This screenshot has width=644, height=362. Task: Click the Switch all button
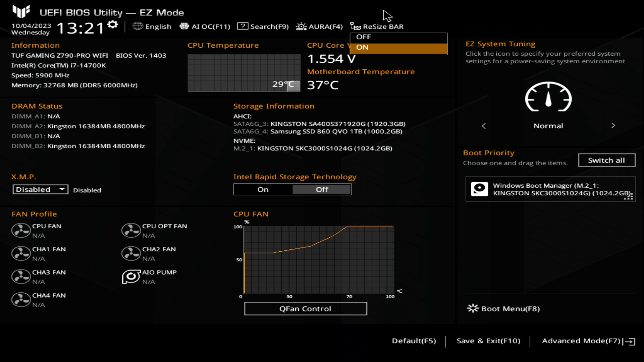tap(606, 160)
